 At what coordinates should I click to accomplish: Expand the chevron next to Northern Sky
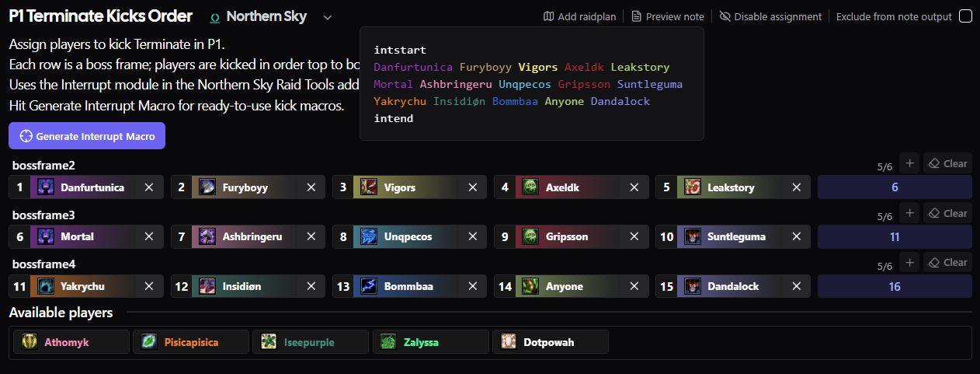click(327, 17)
